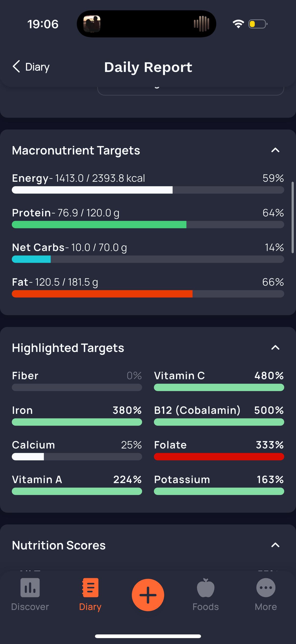Tap the audio waveform indicator icon

(x=201, y=24)
